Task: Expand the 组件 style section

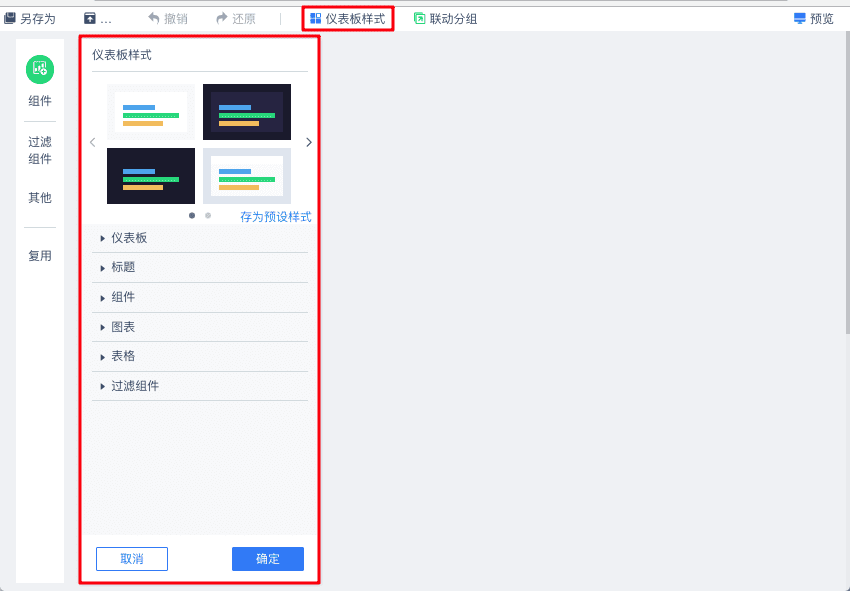Action: click(x=200, y=297)
